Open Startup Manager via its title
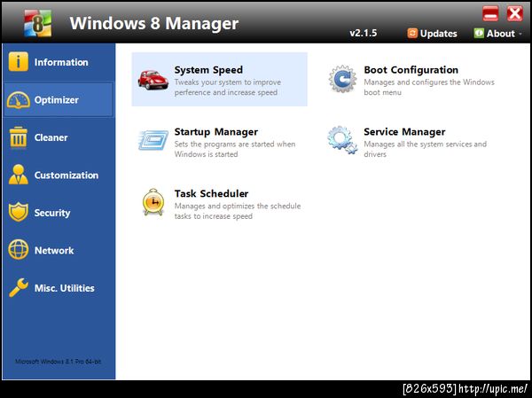This screenshot has width=532, height=398. (x=215, y=132)
